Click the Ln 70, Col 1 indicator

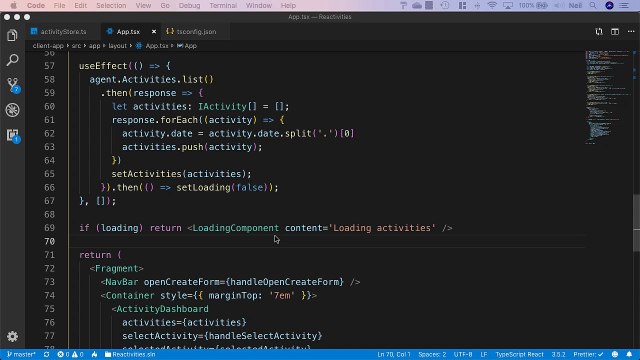point(394,354)
